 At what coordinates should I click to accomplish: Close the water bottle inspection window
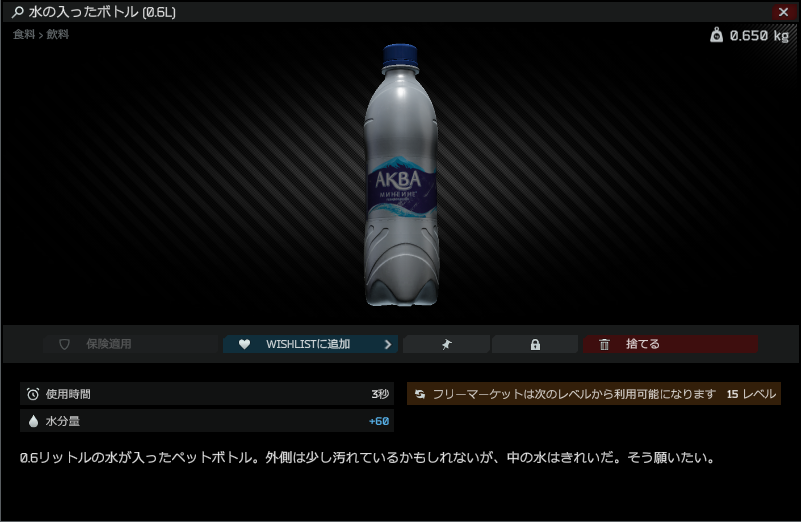coord(783,12)
